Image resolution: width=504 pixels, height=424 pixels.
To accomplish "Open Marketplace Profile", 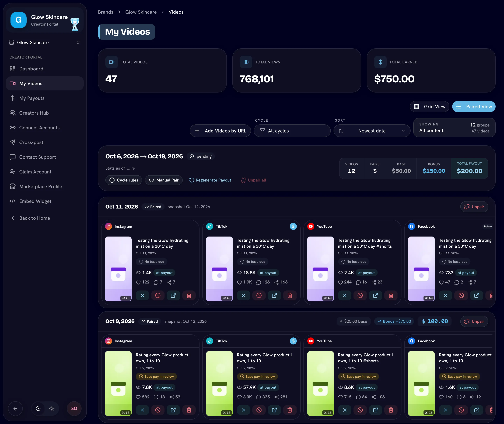I will [45, 187].
